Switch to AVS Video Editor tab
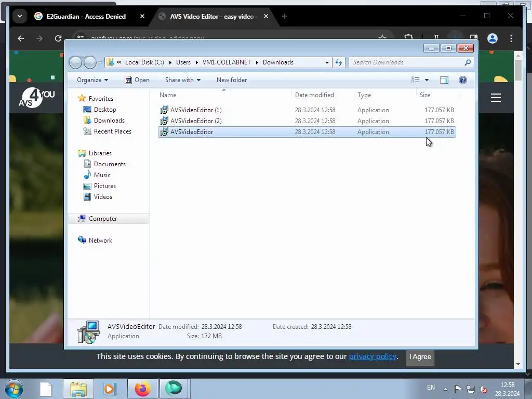The image size is (532, 399). pyautogui.click(x=212, y=16)
